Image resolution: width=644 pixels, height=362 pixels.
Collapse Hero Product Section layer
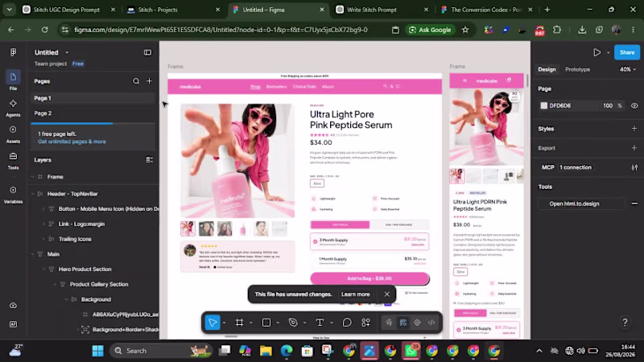point(44,269)
